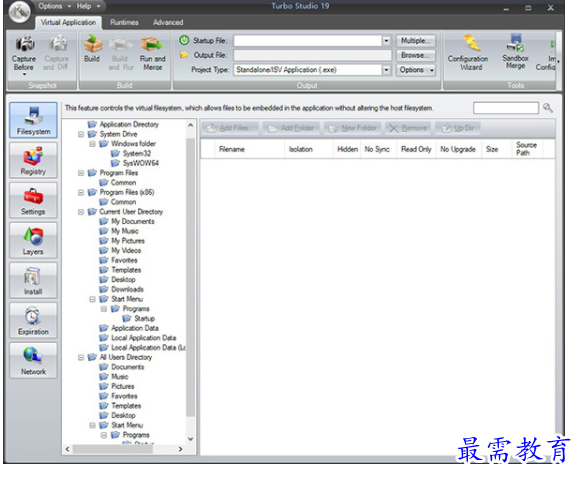The image size is (579, 481).
Task: Collapse the Current User Directory node
Action: (81, 212)
